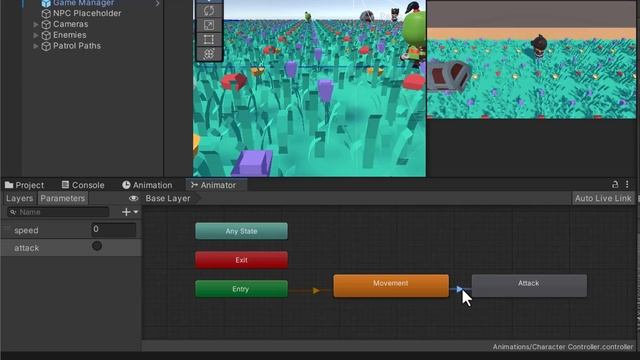Click the Enemies object cube icon
This screenshot has width=640, height=360.
pyautogui.click(x=46, y=36)
